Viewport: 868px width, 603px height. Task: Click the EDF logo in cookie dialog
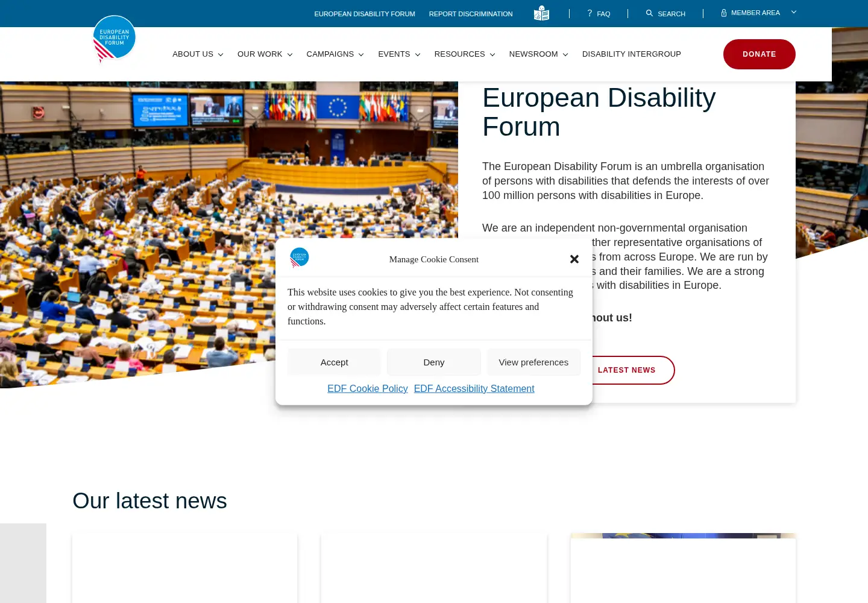(x=300, y=258)
